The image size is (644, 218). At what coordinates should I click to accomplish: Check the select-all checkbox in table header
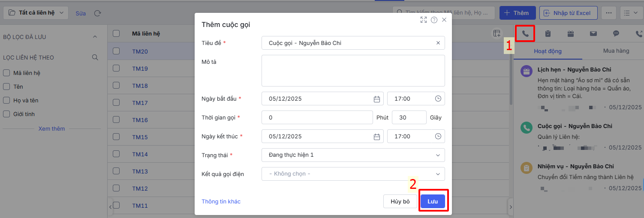(x=116, y=34)
